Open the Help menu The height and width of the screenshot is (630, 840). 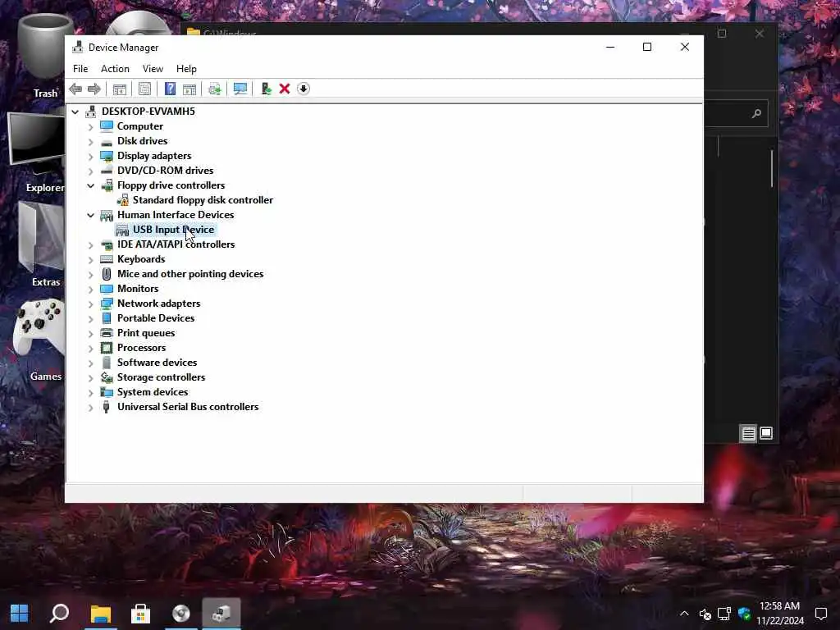click(186, 69)
